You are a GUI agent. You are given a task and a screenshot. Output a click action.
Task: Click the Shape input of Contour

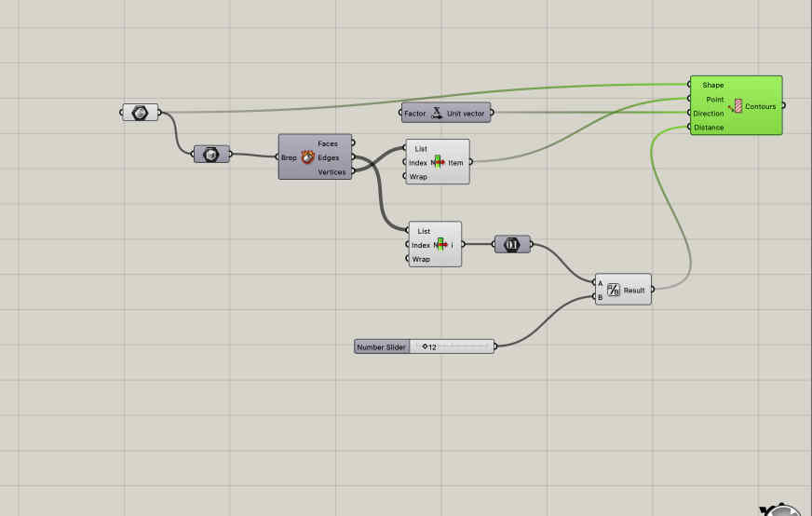click(x=713, y=85)
